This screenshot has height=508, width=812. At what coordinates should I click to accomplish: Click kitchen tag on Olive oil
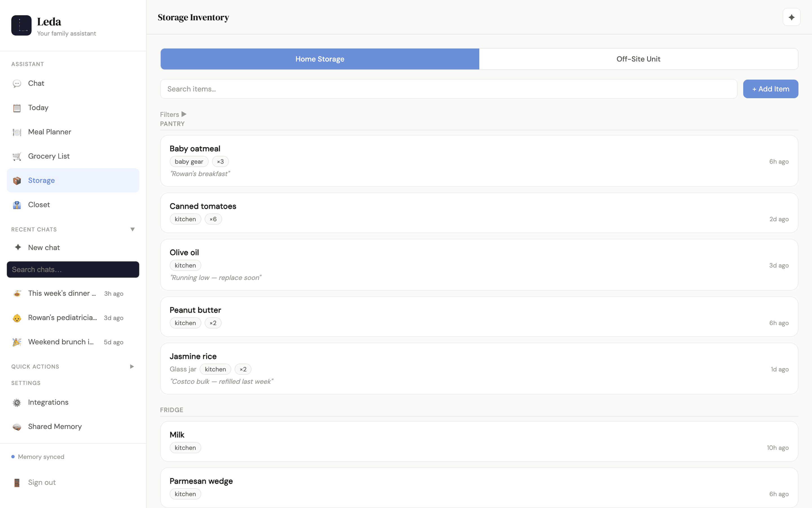[185, 265]
